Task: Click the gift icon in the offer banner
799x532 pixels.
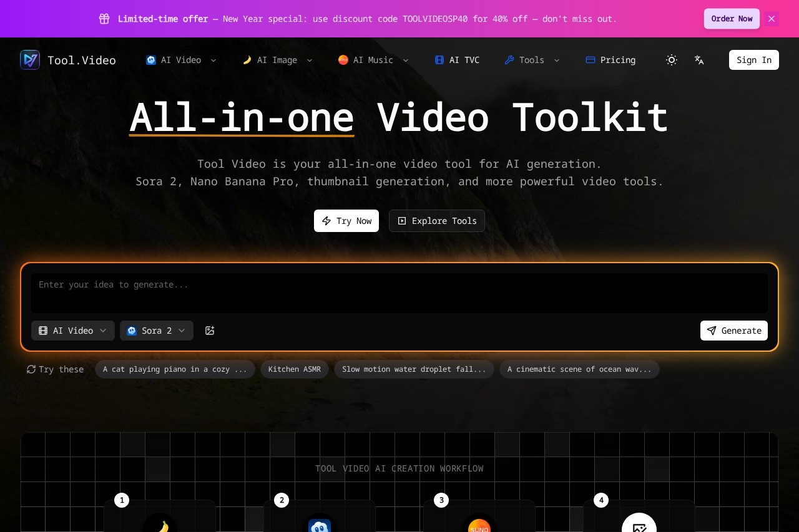Action: click(104, 19)
